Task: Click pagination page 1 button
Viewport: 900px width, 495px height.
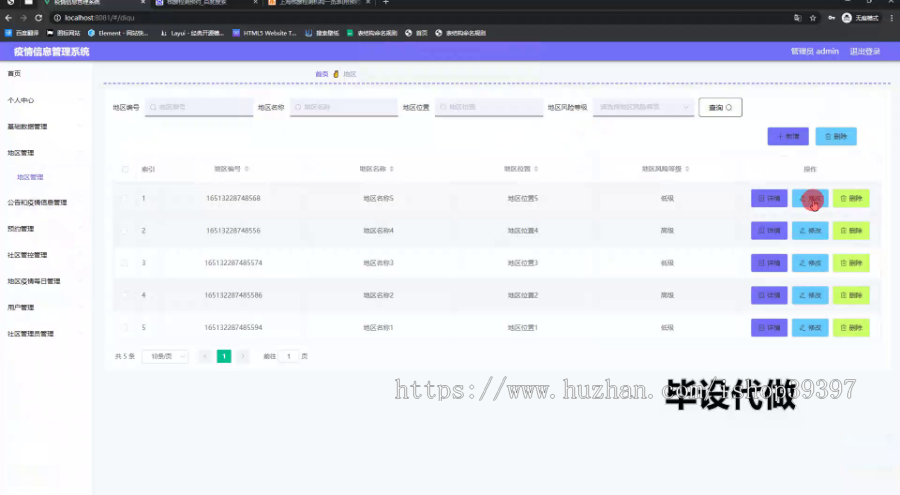Action: [x=224, y=356]
